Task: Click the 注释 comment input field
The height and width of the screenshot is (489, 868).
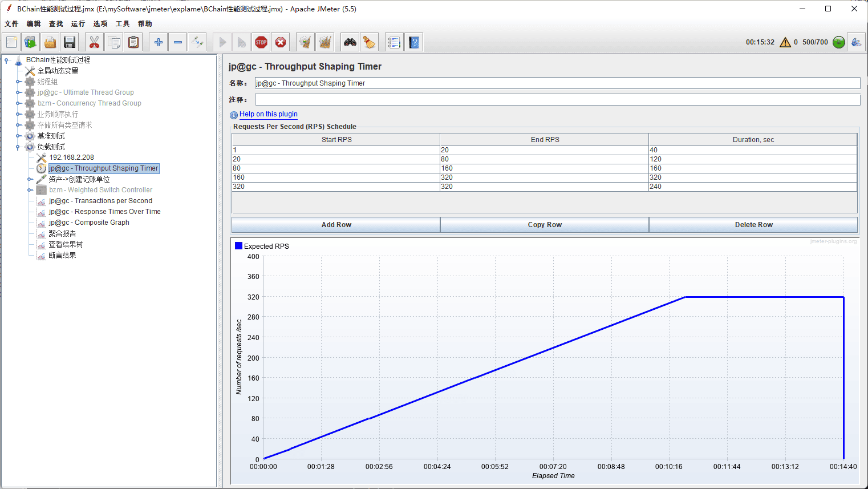Action: 557,100
